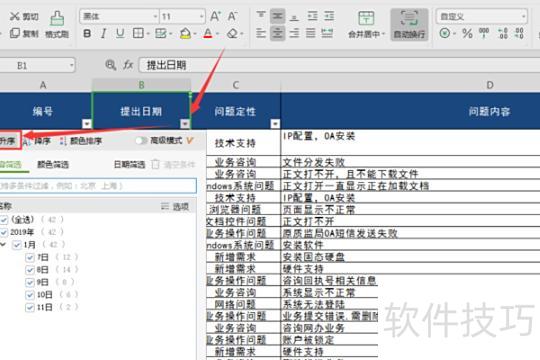Viewport: 540px width, 360px height.
Task: Open the font color red A swatch
Action: 208,33
